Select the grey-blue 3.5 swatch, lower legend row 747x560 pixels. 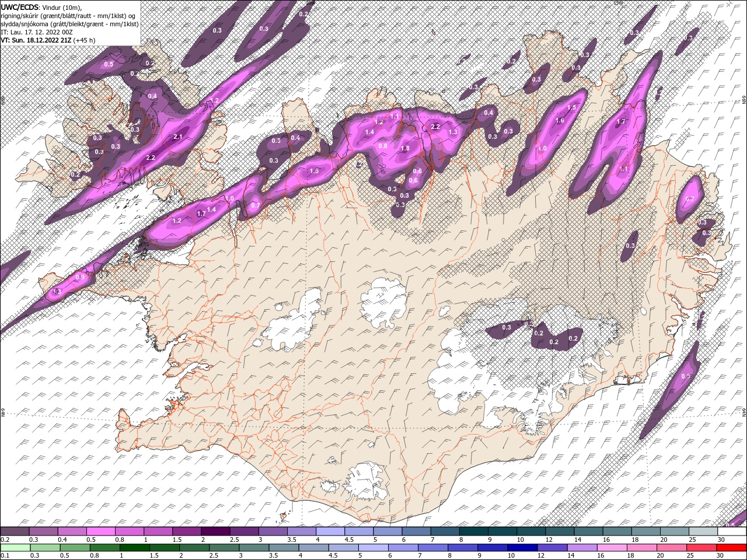(x=284, y=548)
